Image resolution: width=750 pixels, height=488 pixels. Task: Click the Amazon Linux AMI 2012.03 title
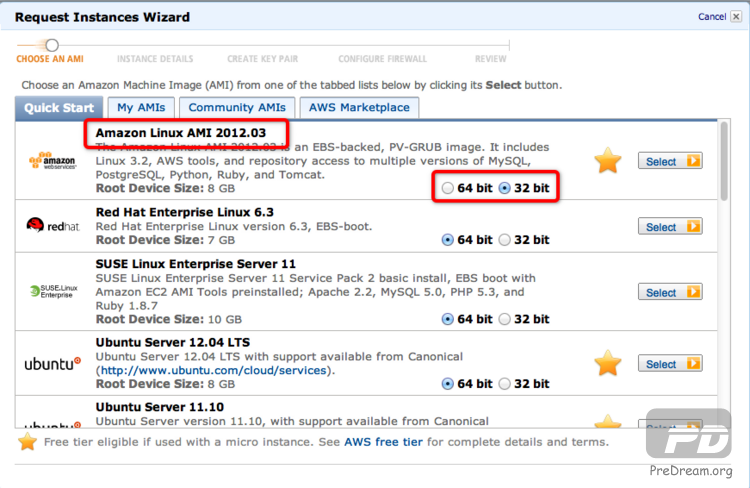tap(180, 133)
